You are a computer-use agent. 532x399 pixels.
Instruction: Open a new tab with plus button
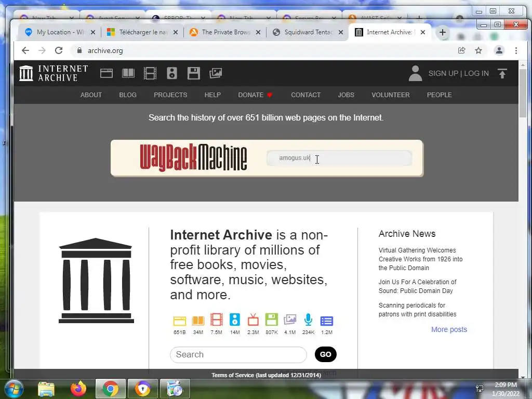[x=443, y=32]
